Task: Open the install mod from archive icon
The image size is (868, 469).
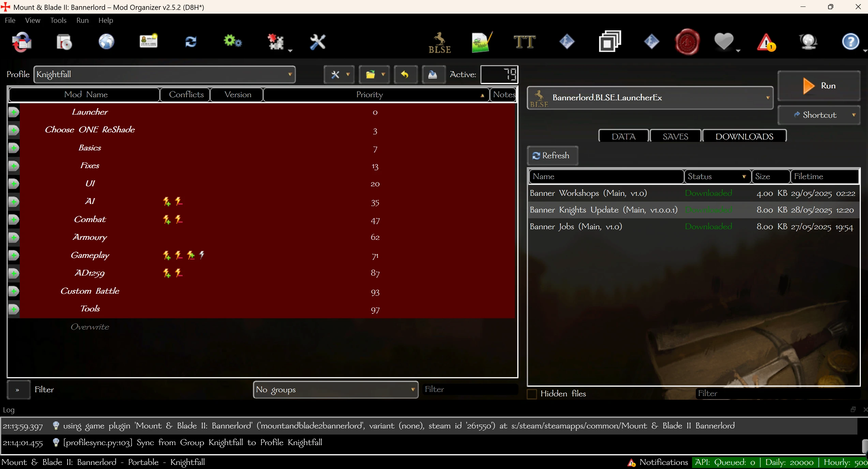Action: point(21,42)
